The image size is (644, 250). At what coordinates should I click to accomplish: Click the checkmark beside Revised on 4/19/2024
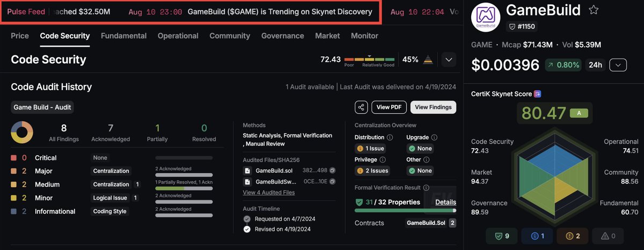point(247,229)
